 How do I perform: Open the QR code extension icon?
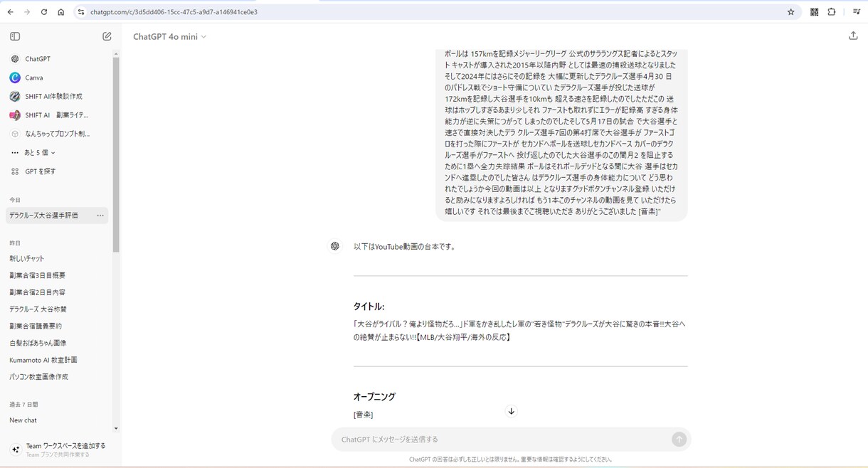tap(814, 12)
